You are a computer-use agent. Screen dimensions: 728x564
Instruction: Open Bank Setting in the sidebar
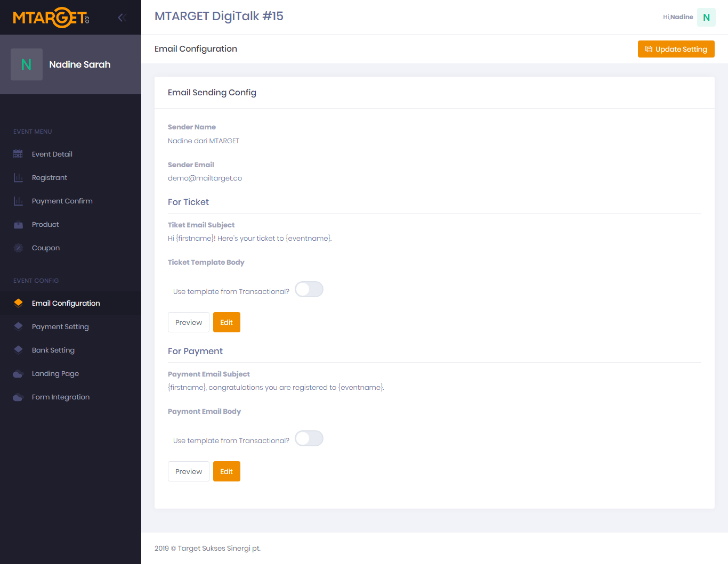[x=70, y=350]
